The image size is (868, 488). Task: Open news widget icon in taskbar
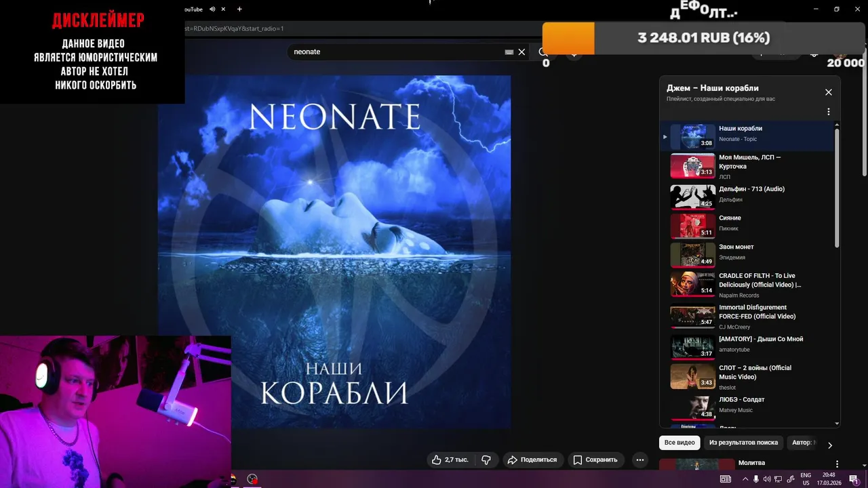coord(726,479)
